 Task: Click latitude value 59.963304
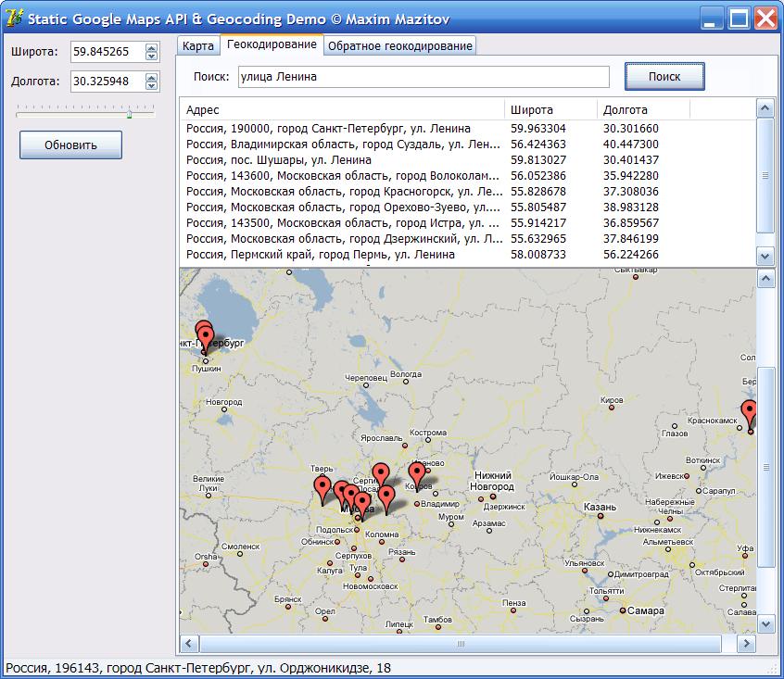[538, 129]
